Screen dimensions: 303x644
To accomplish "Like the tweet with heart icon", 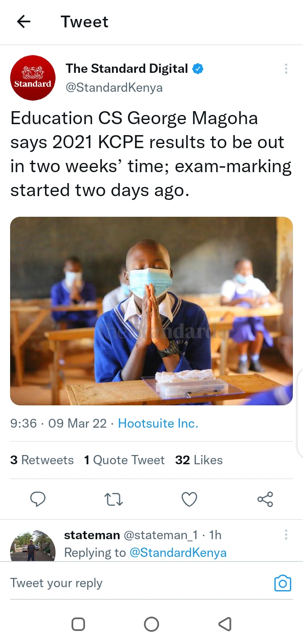I will tap(189, 499).
